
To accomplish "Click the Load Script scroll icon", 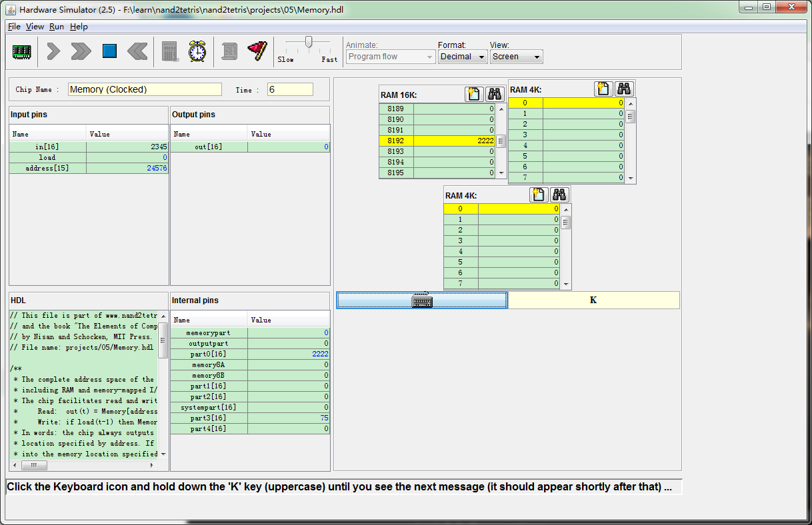I will pos(229,51).
